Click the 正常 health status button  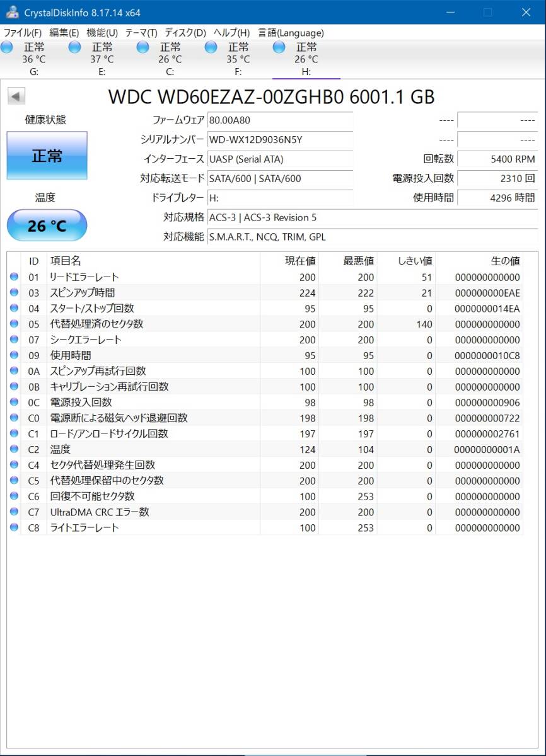click(x=47, y=156)
